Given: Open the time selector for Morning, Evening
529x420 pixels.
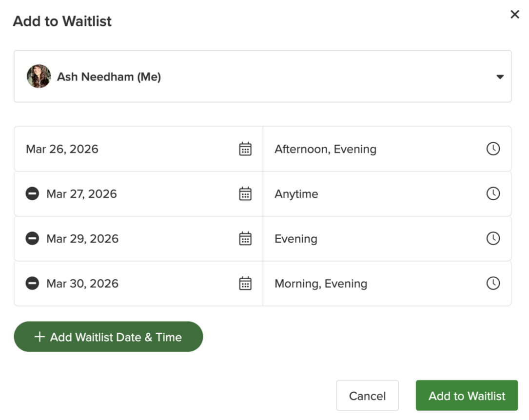Looking at the screenshot, I should [x=493, y=283].
